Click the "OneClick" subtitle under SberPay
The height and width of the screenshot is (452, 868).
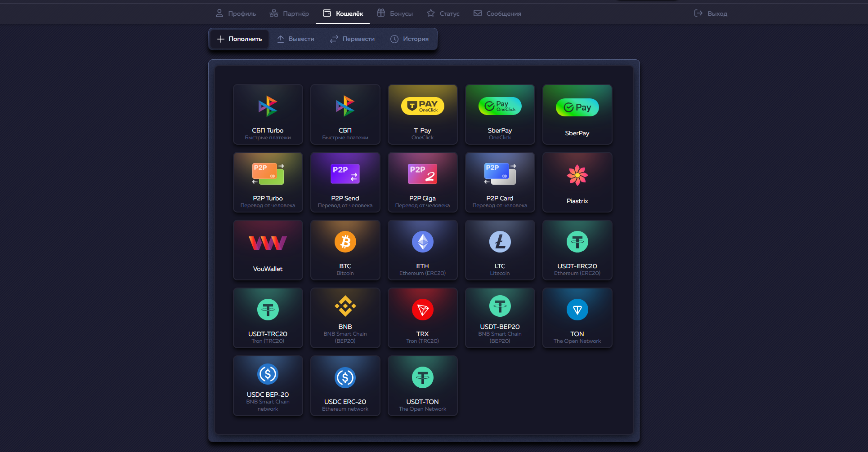[x=500, y=137]
